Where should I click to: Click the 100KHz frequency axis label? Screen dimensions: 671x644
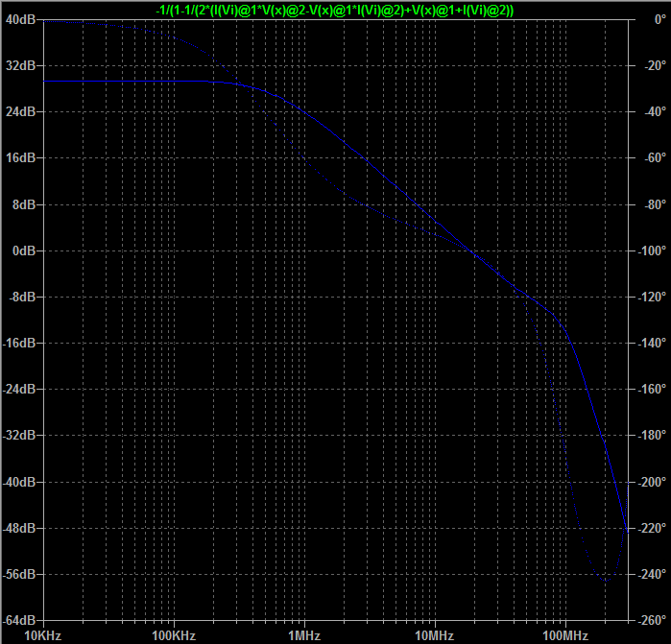174,636
